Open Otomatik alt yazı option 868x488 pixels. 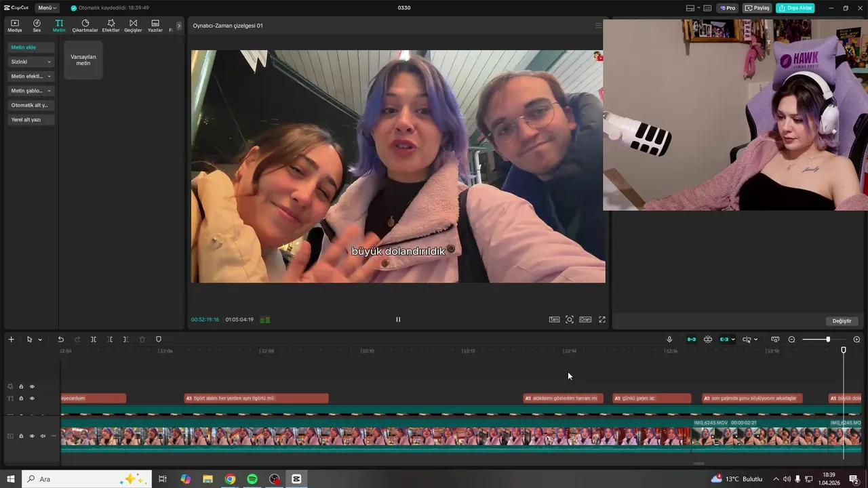(x=31, y=105)
